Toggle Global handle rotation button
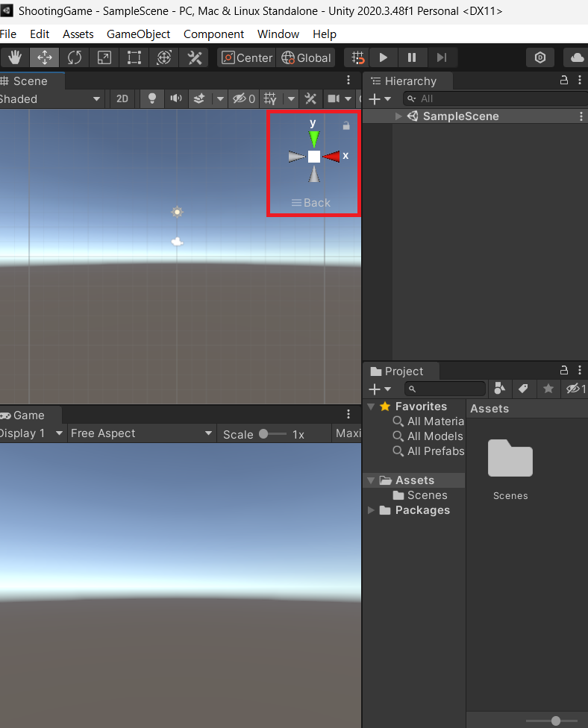This screenshot has height=728, width=588. click(306, 57)
